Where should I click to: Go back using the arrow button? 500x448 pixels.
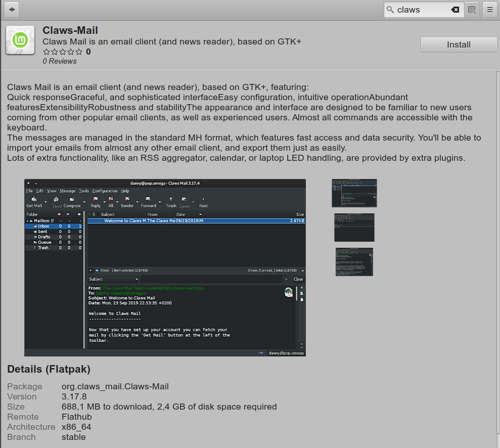point(12,10)
